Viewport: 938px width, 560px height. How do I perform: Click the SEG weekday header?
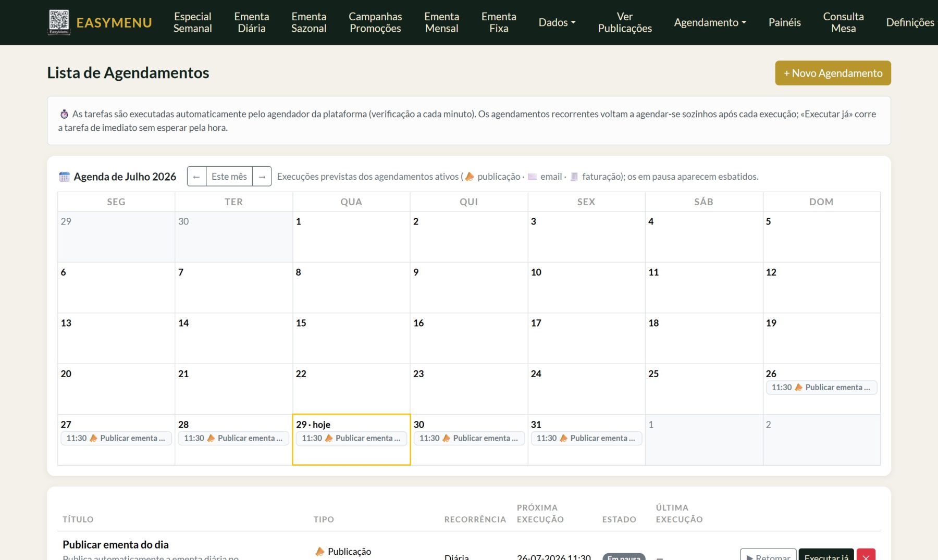pos(116,202)
